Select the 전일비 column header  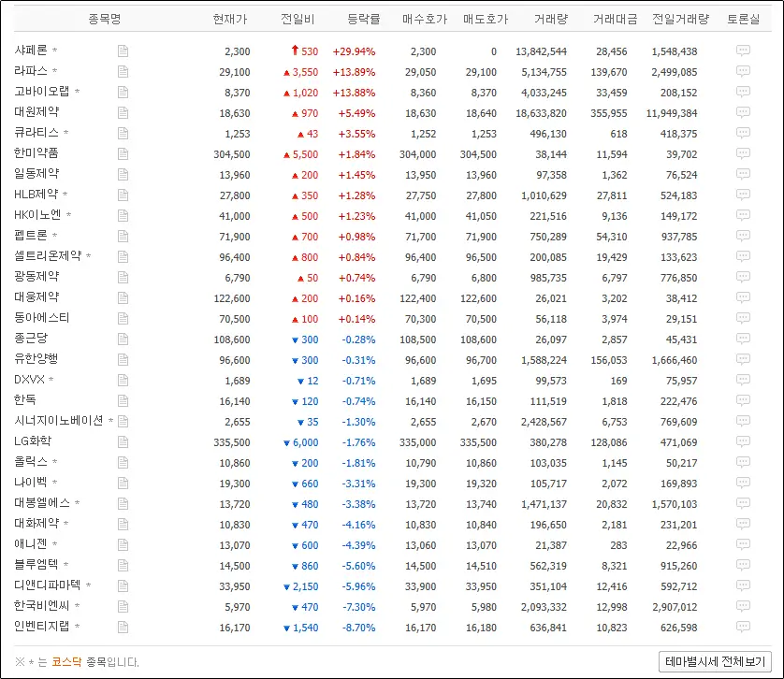(x=298, y=19)
